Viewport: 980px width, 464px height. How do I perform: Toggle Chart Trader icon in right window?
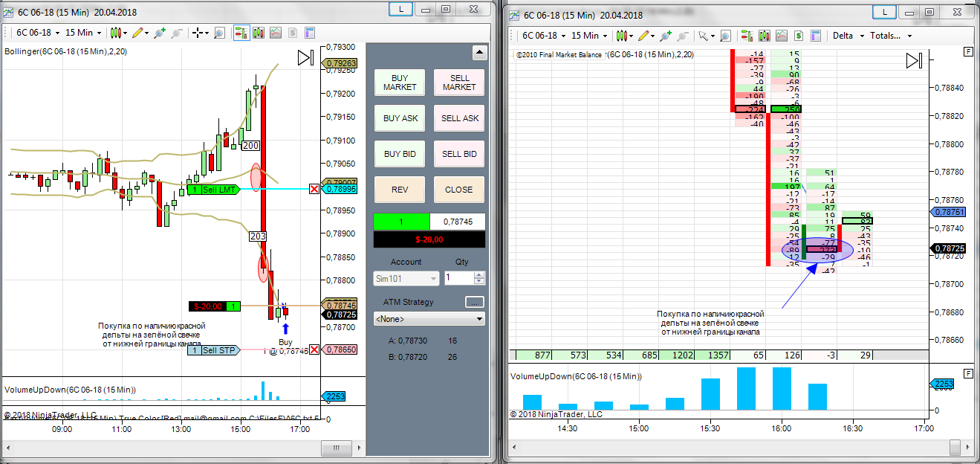point(747,35)
